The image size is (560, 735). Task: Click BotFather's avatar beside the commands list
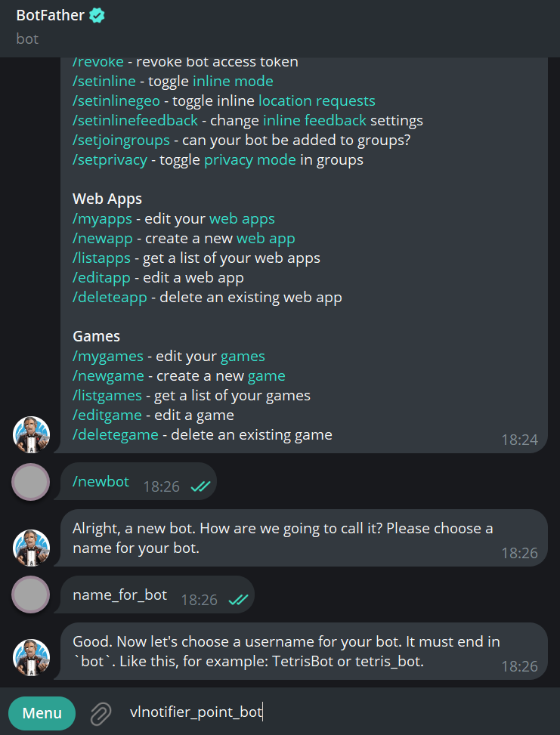[31, 434]
